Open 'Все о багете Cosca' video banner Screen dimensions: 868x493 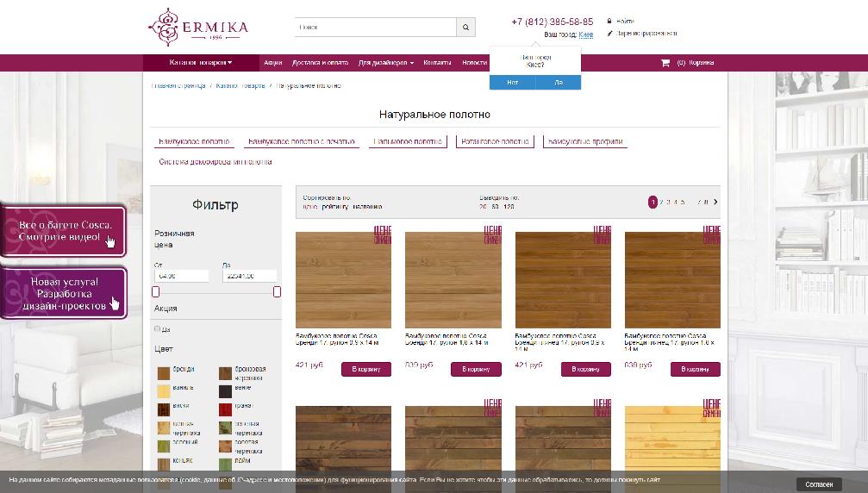(x=64, y=231)
